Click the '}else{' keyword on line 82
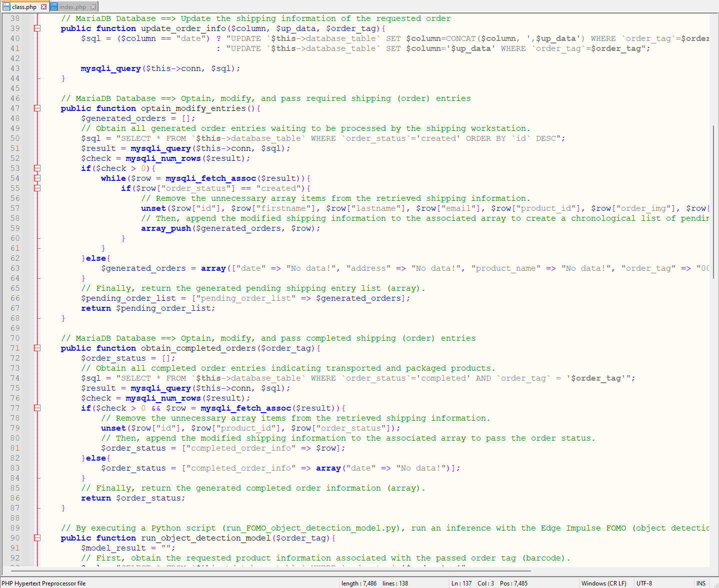Image resolution: width=719 pixels, height=588 pixels. tap(96, 458)
